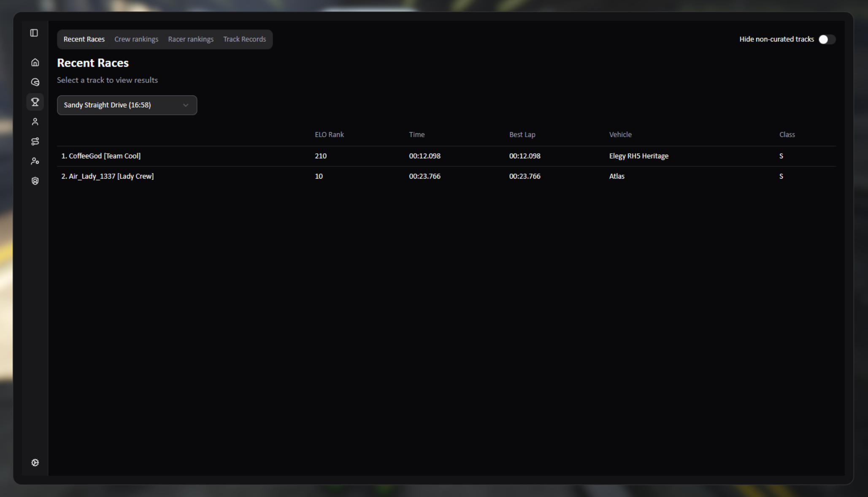Open the Track Records tab
868x497 pixels.
(x=244, y=39)
